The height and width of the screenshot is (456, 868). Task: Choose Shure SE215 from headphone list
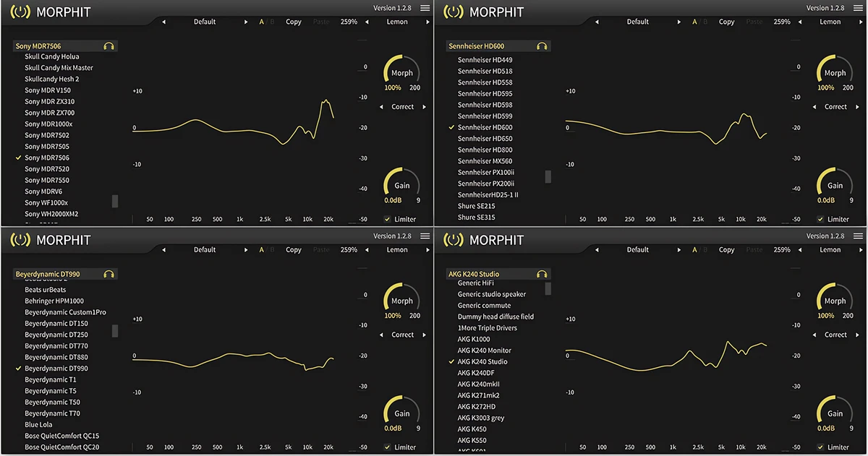point(476,206)
